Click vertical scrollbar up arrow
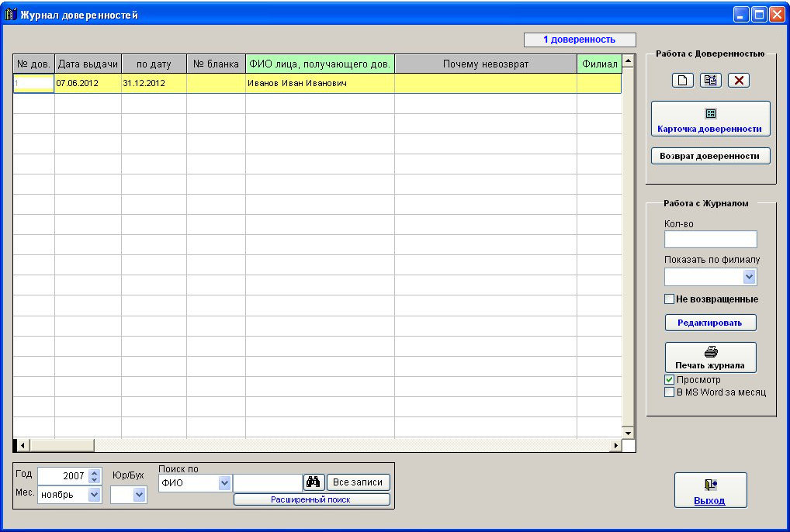The image size is (790, 532). pos(628,61)
